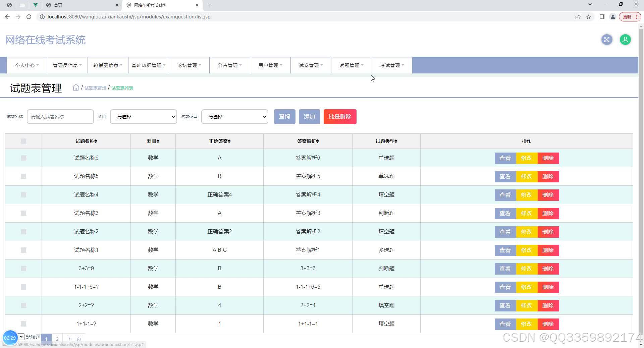Image resolution: width=644 pixels, height=348 pixels.
Task: Check the row for 2+2=?
Action: pos(23,305)
